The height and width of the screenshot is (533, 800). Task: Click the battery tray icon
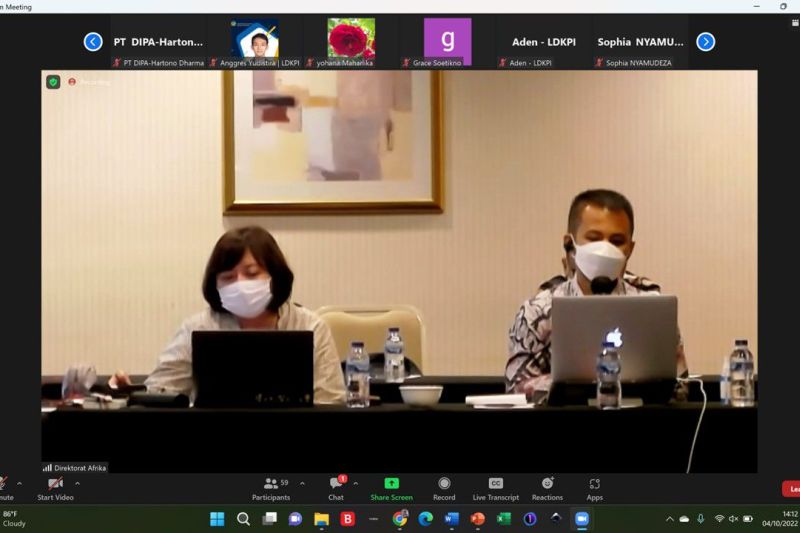[747, 519]
